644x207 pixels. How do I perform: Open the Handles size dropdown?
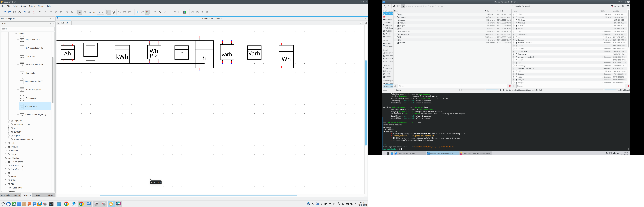[101, 12]
